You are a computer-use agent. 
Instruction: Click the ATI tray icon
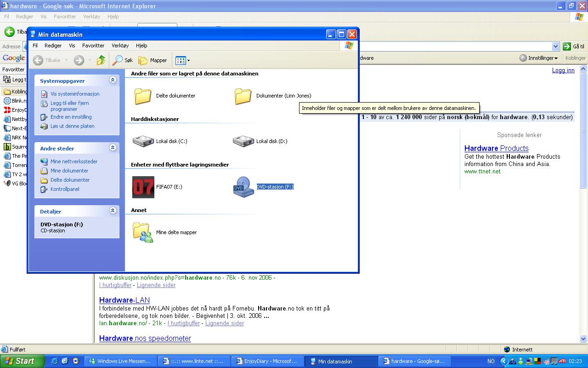click(562, 361)
